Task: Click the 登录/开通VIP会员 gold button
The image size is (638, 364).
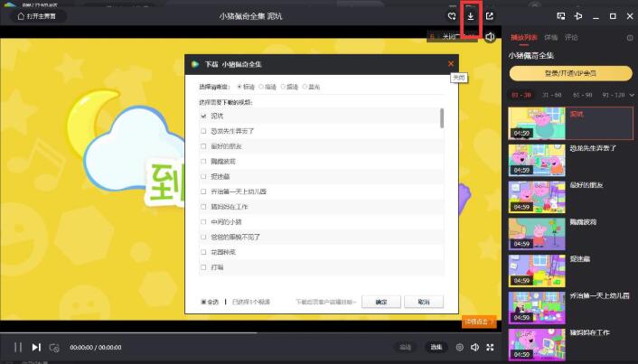Action: tap(571, 74)
